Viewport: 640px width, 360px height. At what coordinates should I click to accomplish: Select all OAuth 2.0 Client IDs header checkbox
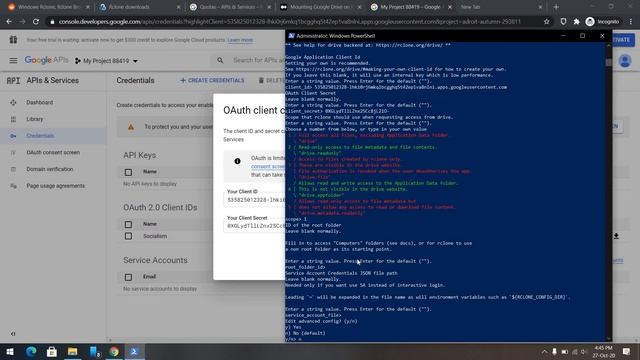[x=128, y=224]
